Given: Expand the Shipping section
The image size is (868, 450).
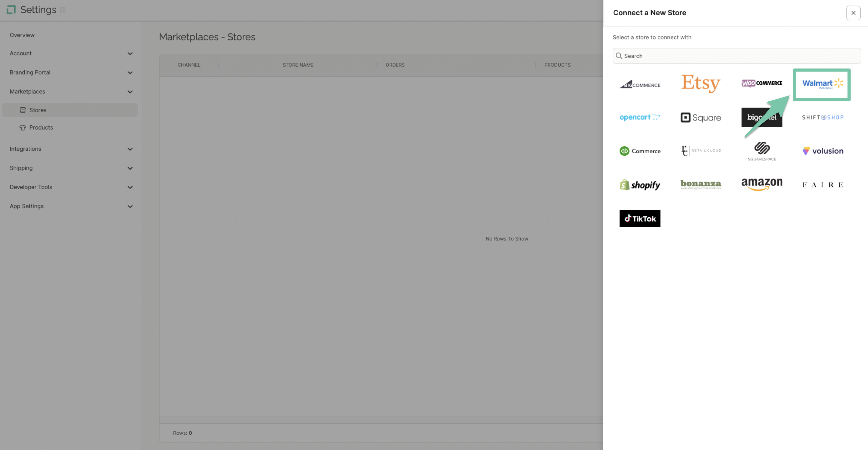Looking at the screenshot, I should [71, 168].
